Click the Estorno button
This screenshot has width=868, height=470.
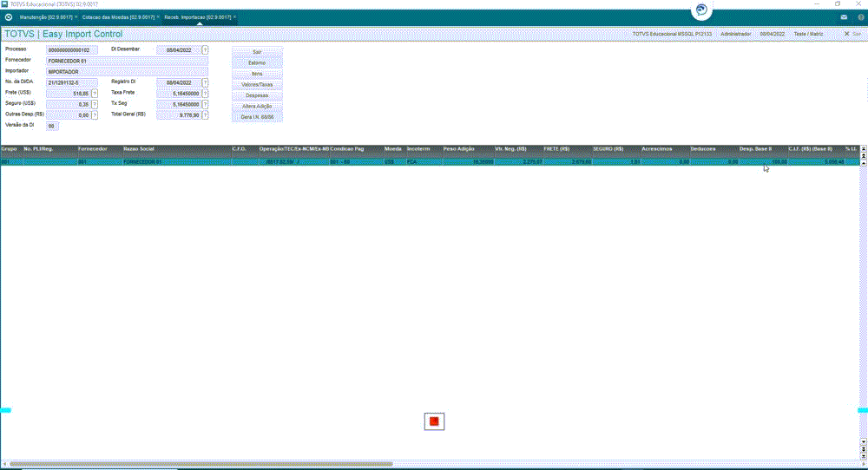(257, 63)
